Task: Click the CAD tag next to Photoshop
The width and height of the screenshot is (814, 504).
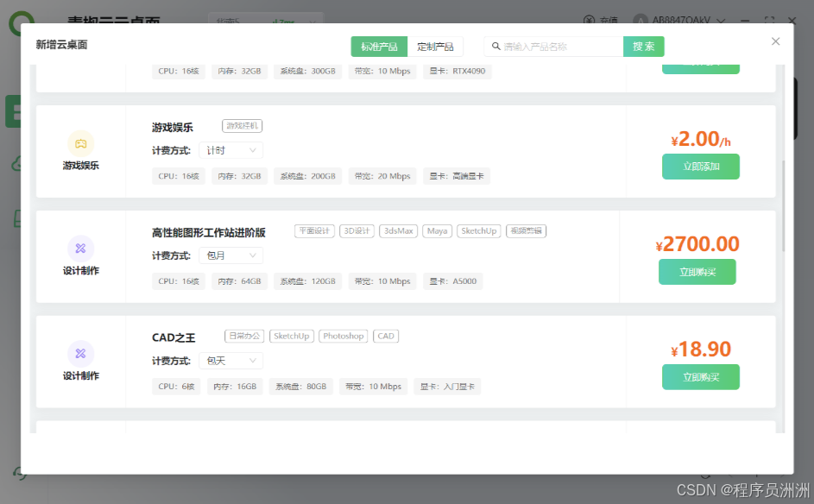Action: (386, 336)
